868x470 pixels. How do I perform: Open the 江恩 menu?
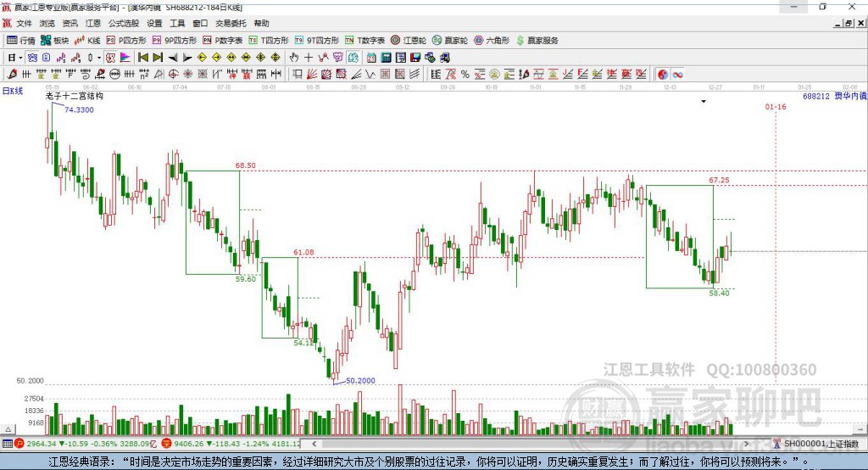point(93,23)
